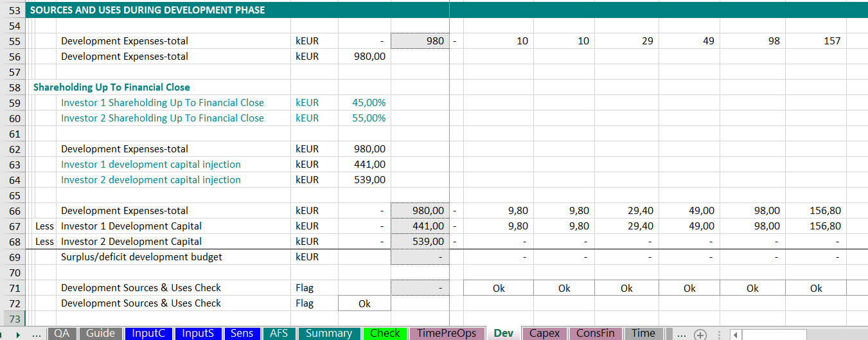The image size is (868, 340).
Task: Click 'Investor 2 development capital injection' label
Action: pyautogui.click(x=151, y=180)
